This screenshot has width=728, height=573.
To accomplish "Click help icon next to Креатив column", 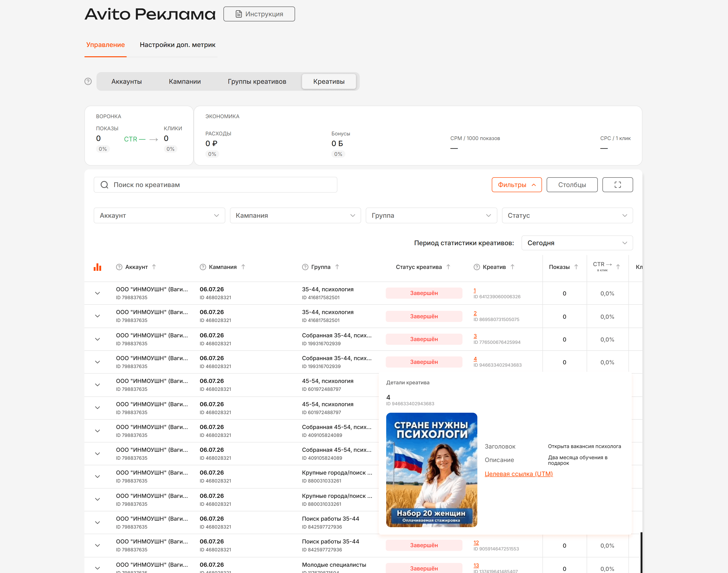I will 476,267.
